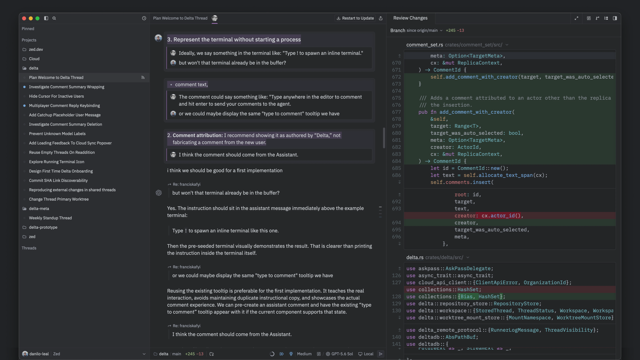This screenshot has height=360, width=640.
Task: Click the delta.rs file name header
Action: (x=415, y=258)
